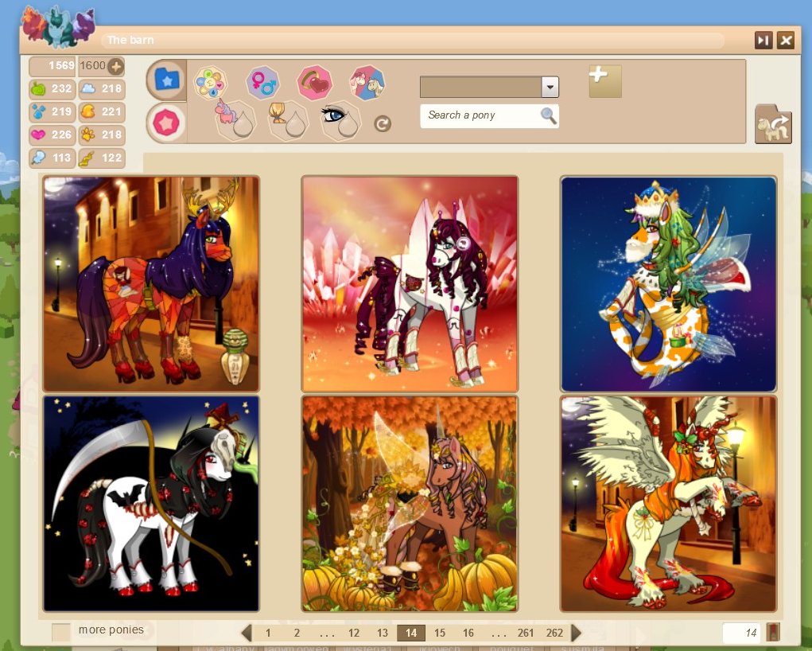This screenshot has height=651, width=812.
Task: Open the antlered purple-maned pony thumbnail
Action: coord(151,284)
